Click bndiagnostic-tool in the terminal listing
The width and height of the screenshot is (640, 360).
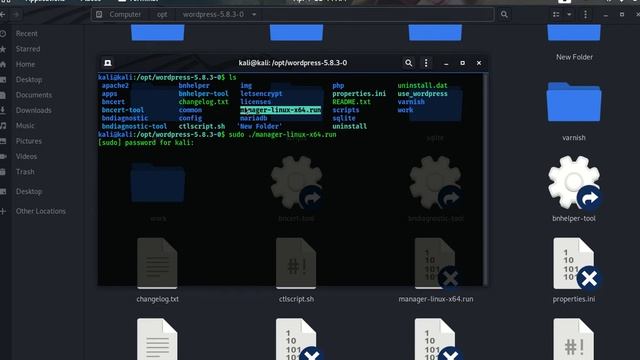point(134,126)
